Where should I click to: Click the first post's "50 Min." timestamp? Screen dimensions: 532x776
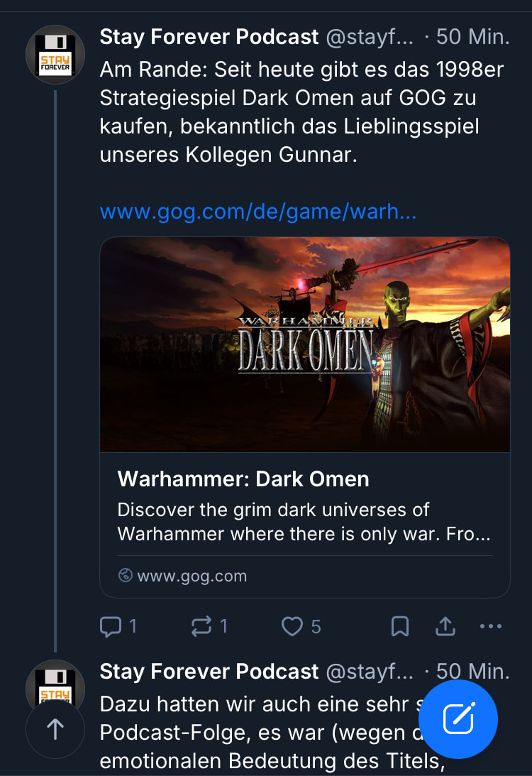pos(472,37)
